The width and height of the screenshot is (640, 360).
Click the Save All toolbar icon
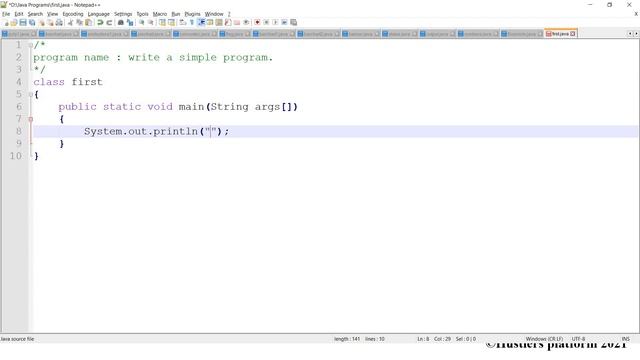click(x=32, y=23)
